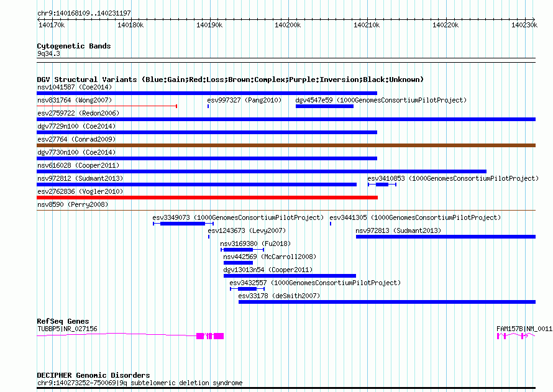The height and width of the screenshot is (392, 553).
Task: Select the dgv4547e59 blue bar
Action: (324, 106)
